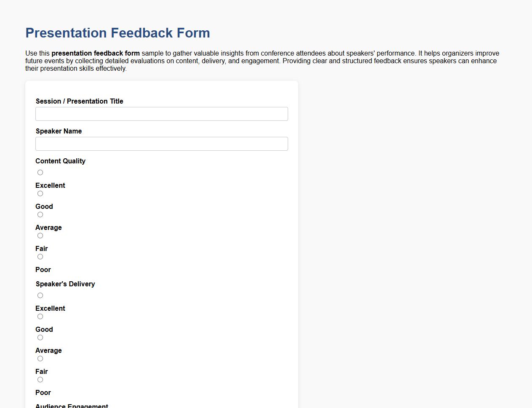Click the Speaker Name input field
532x408 pixels.
click(x=161, y=144)
